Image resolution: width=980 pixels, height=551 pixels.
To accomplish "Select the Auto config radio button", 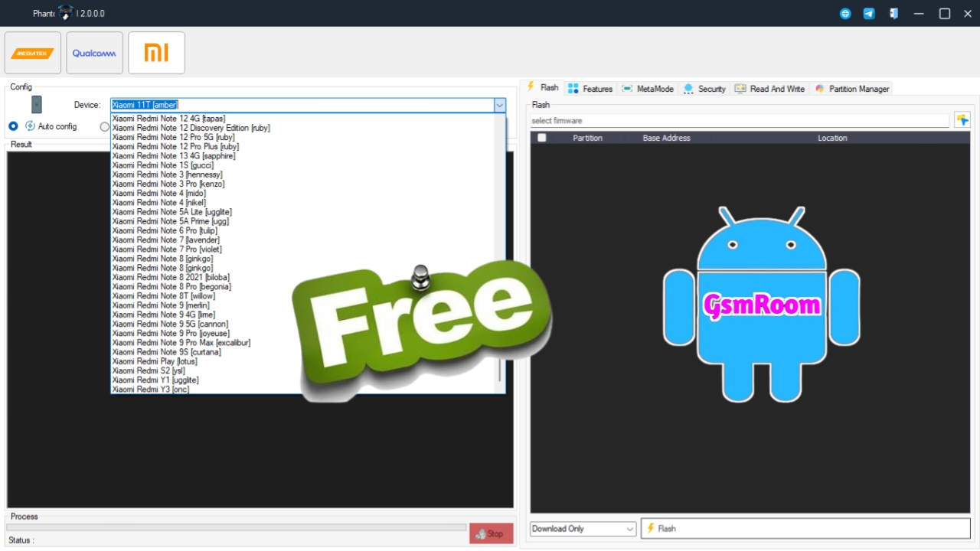I will click(x=13, y=126).
